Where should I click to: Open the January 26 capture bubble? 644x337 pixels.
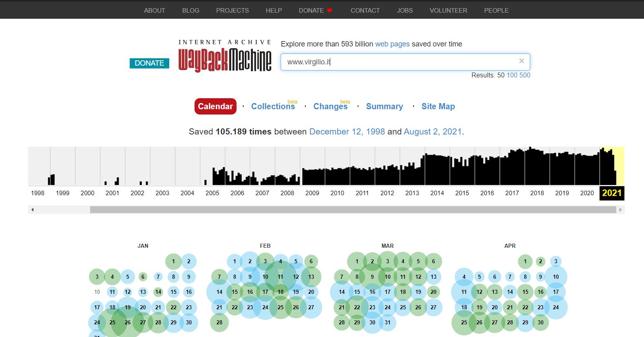tap(128, 322)
